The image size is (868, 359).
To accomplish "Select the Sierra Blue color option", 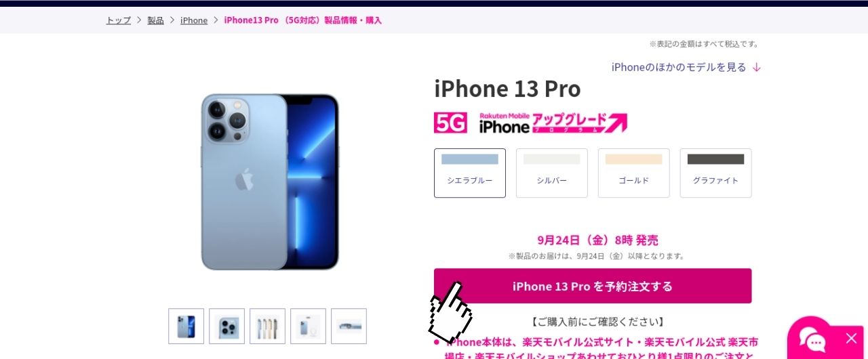I will [470, 173].
